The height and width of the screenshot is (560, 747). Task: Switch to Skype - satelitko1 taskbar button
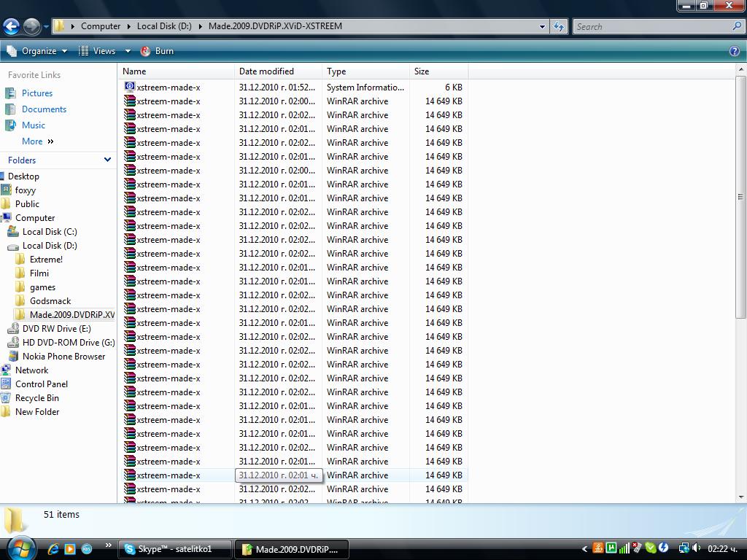[x=175, y=549]
